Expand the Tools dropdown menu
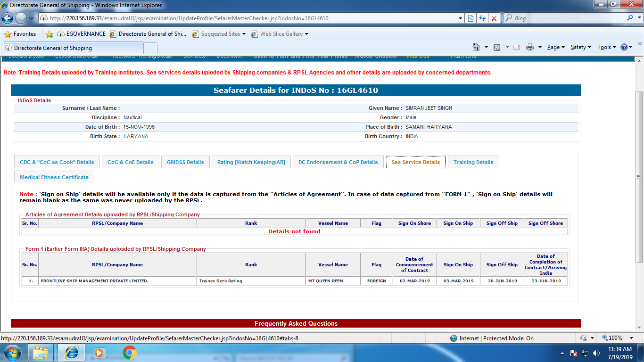The width and height of the screenshot is (644, 362). [606, 47]
